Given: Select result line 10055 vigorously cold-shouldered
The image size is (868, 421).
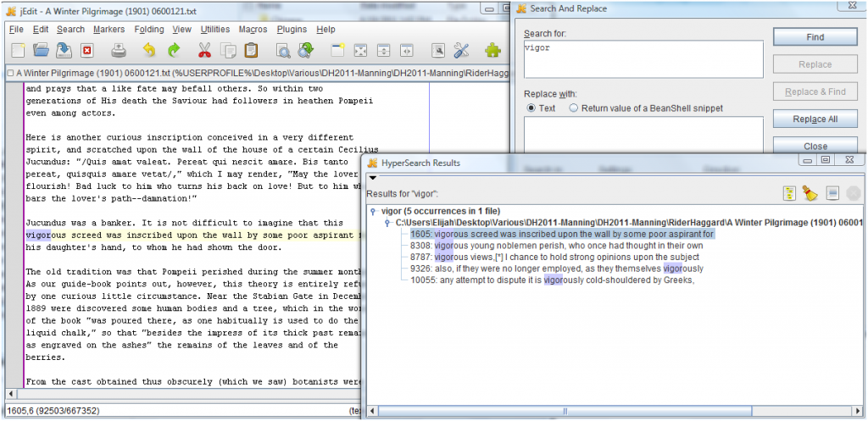Looking at the screenshot, I should [552, 280].
